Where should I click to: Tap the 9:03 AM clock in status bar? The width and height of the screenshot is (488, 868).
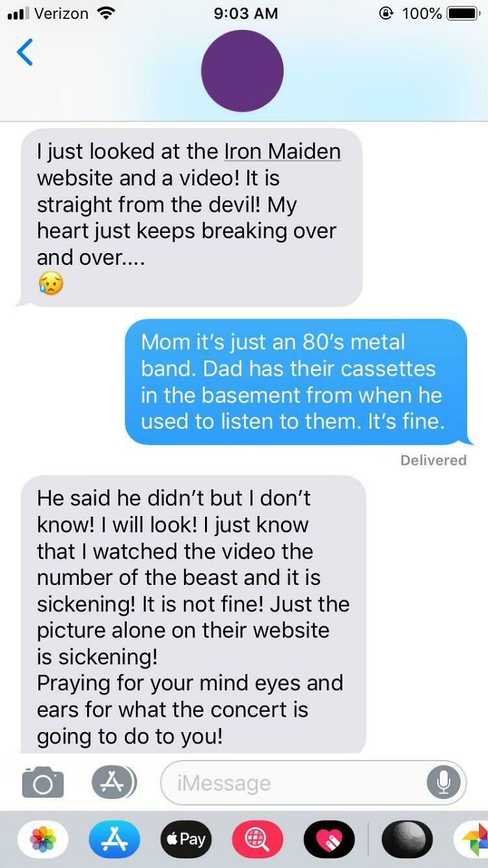pos(243,13)
